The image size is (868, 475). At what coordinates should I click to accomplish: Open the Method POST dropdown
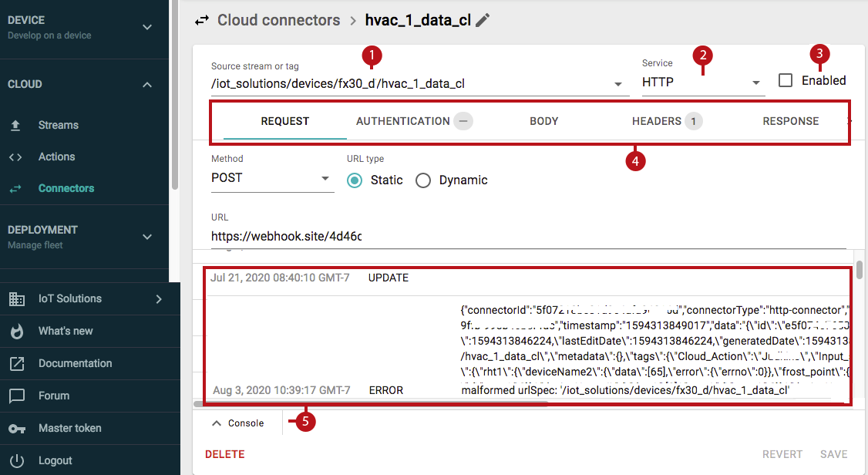(325, 178)
